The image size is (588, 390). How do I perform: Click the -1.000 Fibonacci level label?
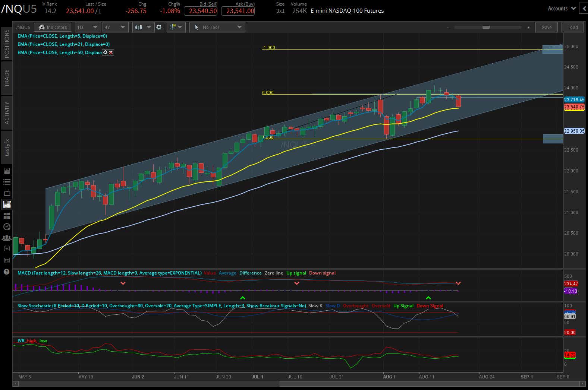268,48
